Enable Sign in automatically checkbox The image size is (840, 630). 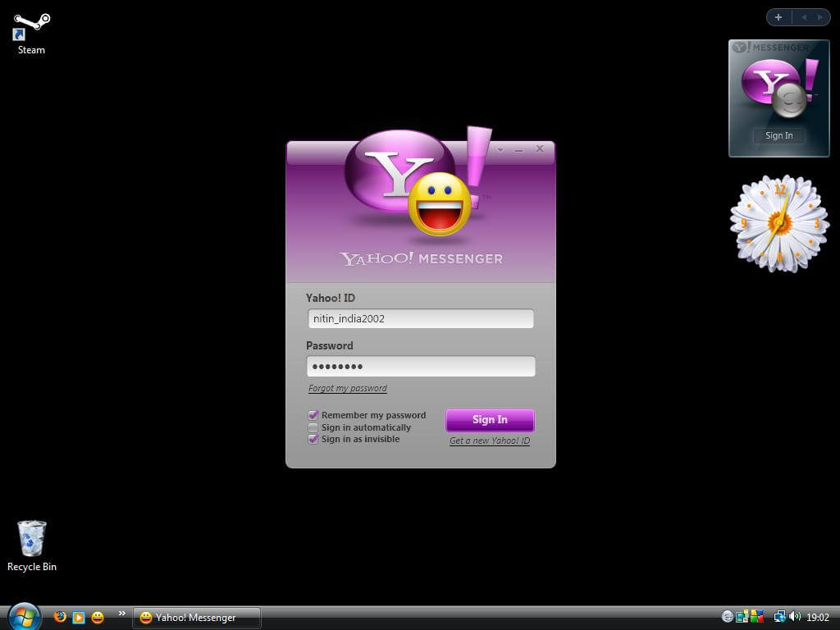pyautogui.click(x=313, y=427)
